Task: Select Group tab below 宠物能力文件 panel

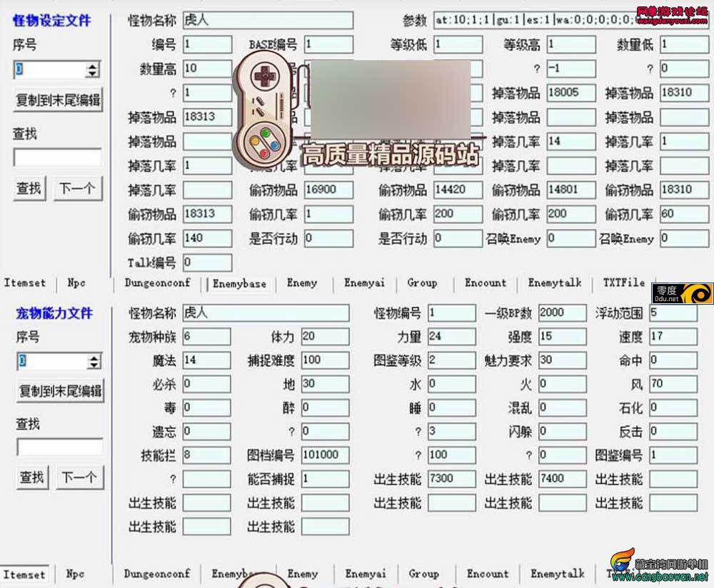Action: (423, 574)
